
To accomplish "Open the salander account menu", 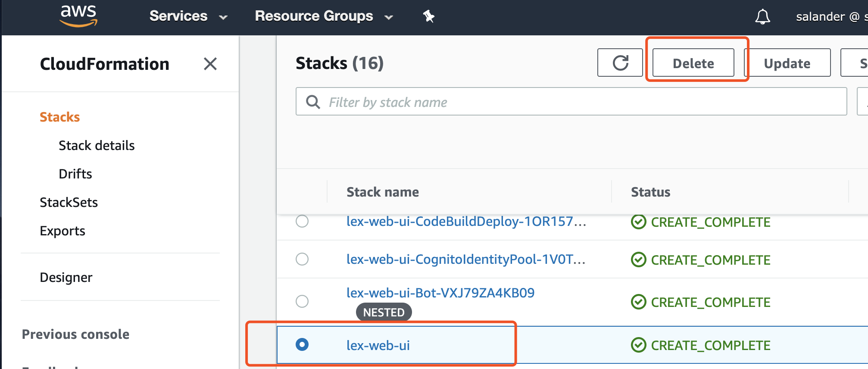I will [831, 17].
